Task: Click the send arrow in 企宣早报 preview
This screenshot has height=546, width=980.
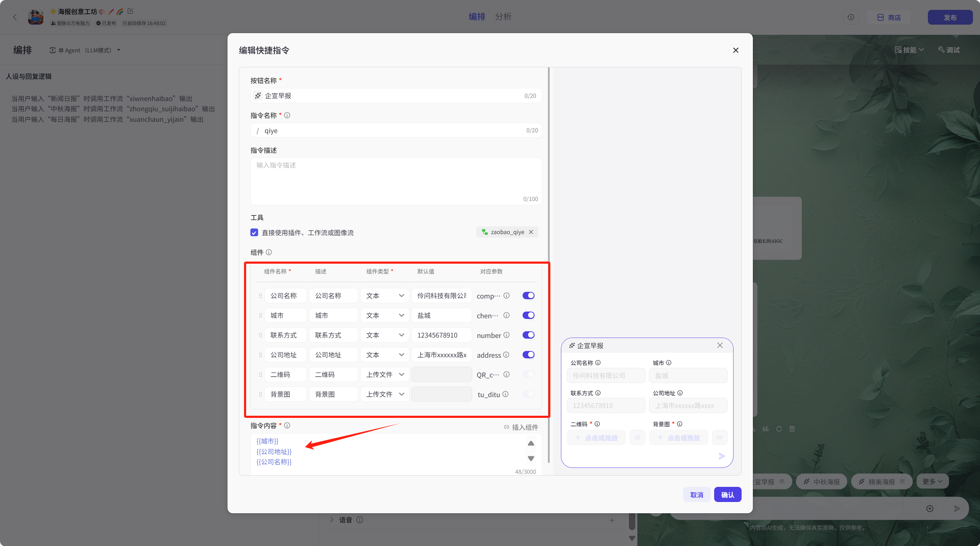Action: point(722,456)
